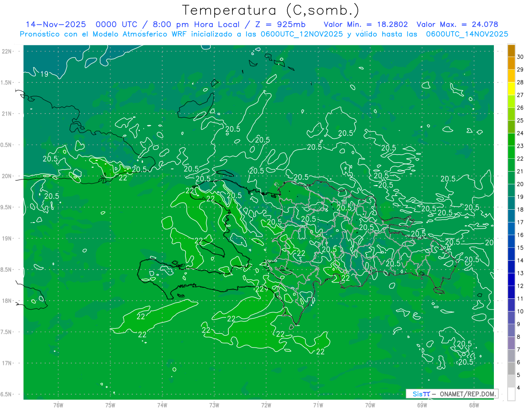Click the '76W' longitude axis label
532x411 pixels.
tap(58, 405)
